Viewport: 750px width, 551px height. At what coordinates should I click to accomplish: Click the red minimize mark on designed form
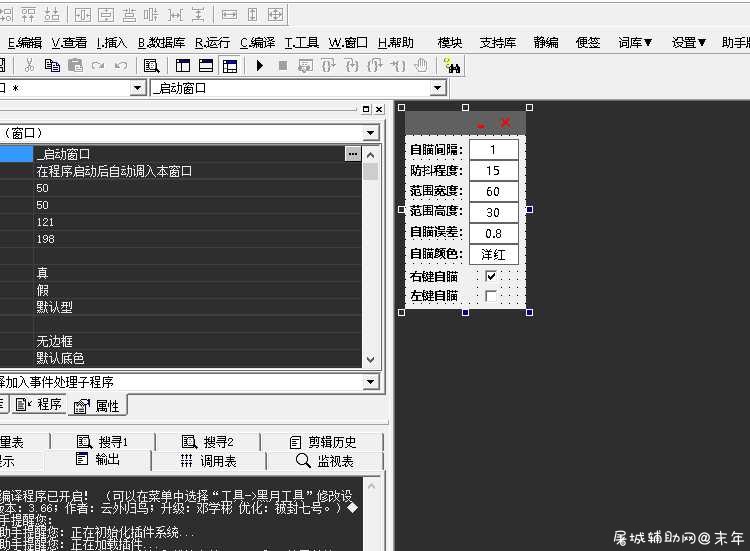point(481,126)
